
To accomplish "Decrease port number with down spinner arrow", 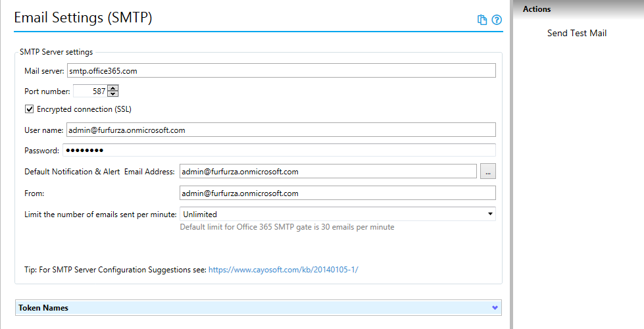I will [113, 93].
